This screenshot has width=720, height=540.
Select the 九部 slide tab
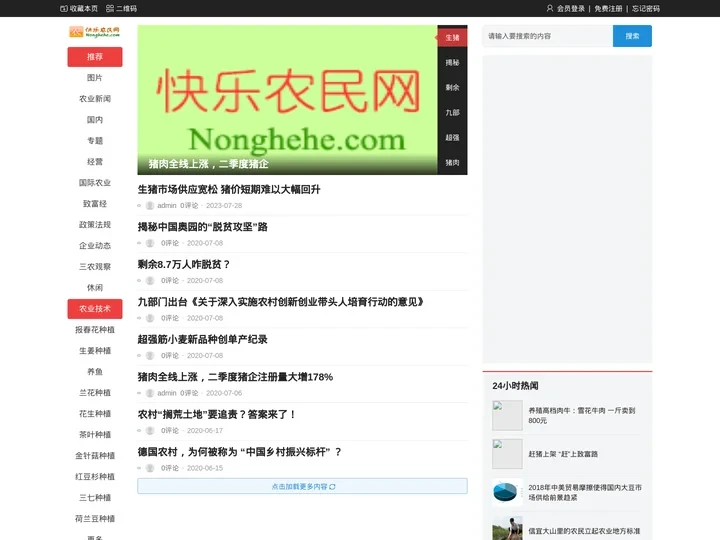(452, 112)
